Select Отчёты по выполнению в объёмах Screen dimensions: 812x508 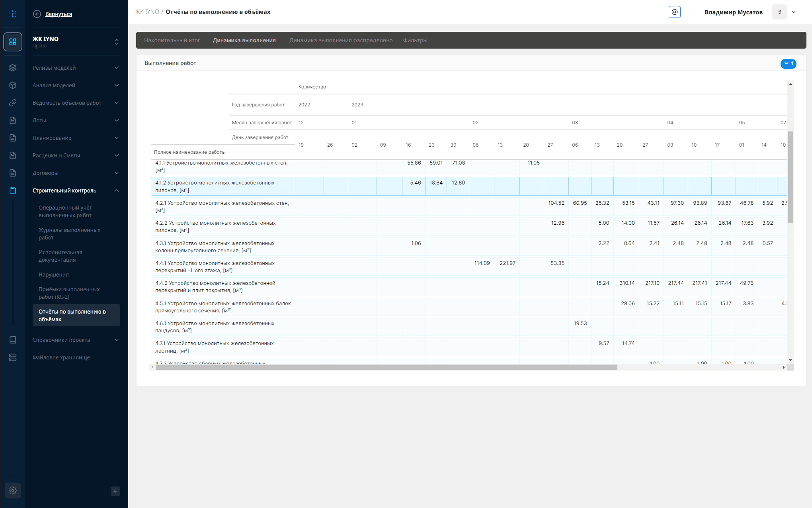(x=76, y=316)
